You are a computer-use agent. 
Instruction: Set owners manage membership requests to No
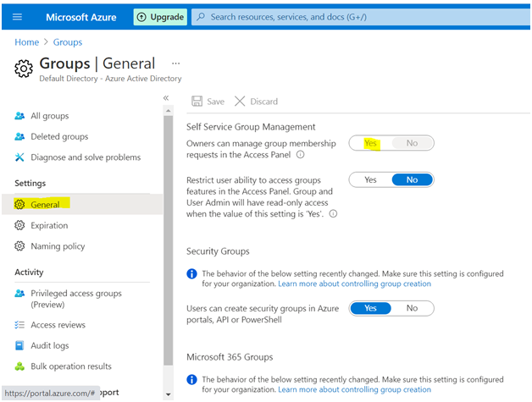[x=413, y=143]
